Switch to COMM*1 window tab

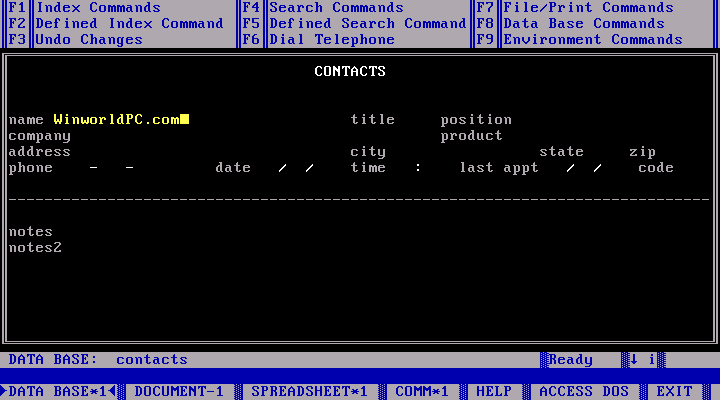click(x=422, y=391)
